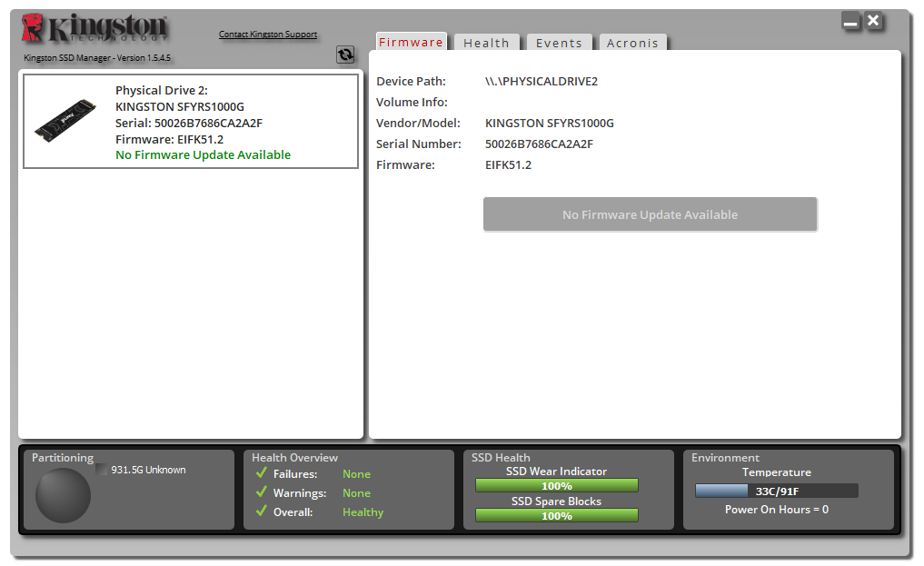Click the KINGSTON SFYRS1000G model value in Firmware panel

pos(549,123)
